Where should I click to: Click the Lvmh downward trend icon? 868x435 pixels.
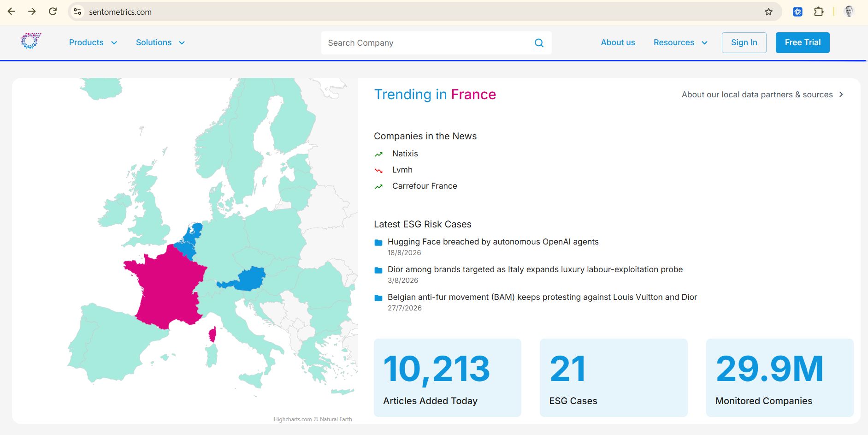[x=378, y=170]
